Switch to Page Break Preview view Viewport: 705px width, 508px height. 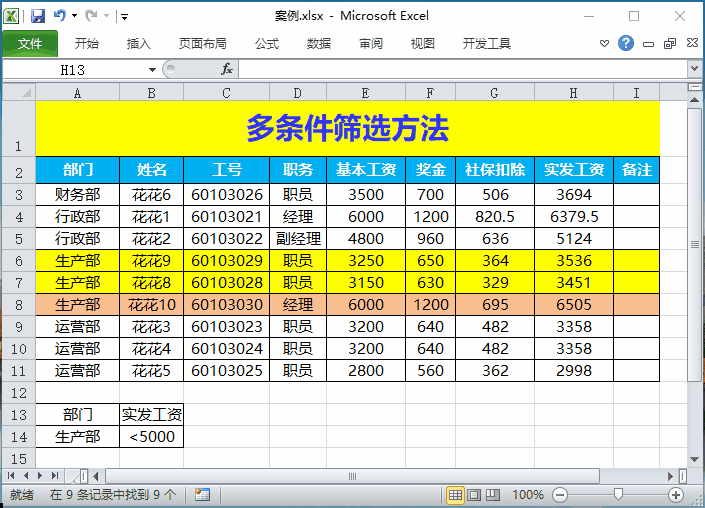pos(494,495)
